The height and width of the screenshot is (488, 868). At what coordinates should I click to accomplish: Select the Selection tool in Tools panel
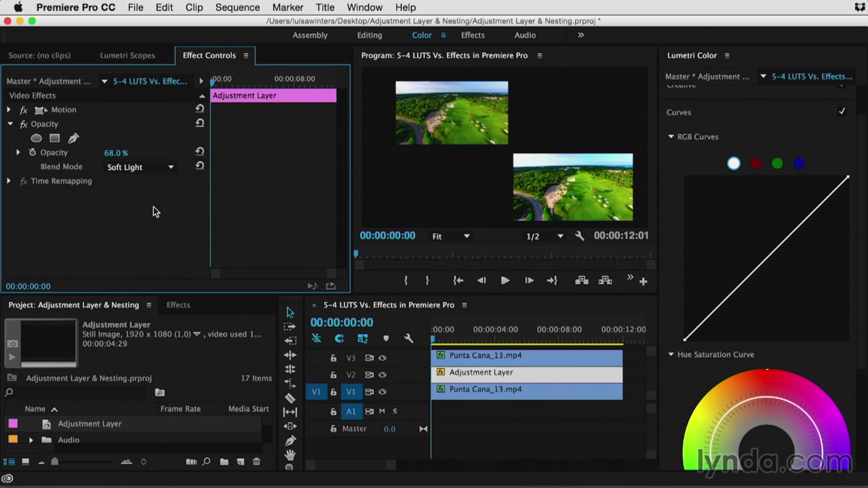pos(290,312)
